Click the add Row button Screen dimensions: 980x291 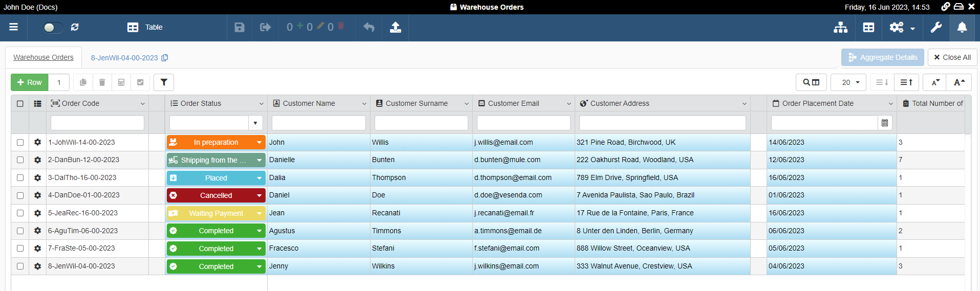[30, 82]
